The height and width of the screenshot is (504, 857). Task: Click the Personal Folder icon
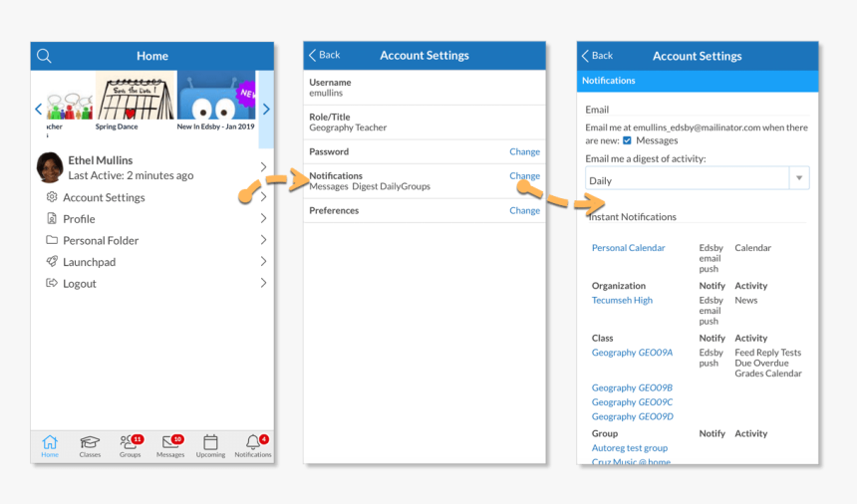pos(52,240)
